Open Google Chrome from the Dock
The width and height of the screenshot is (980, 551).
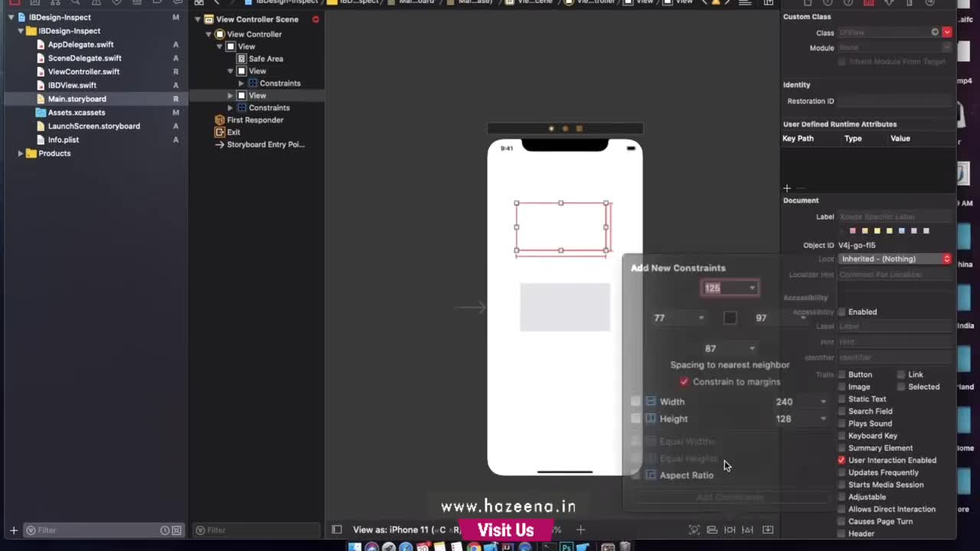[474, 546]
